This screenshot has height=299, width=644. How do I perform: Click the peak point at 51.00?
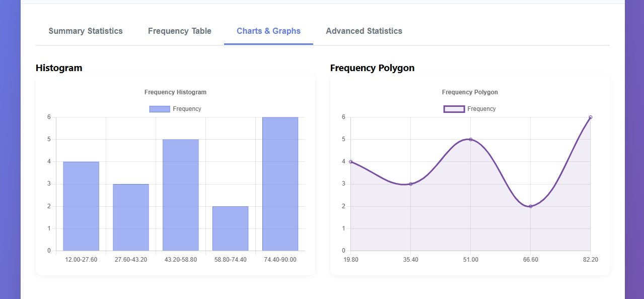click(x=470, y=139)
